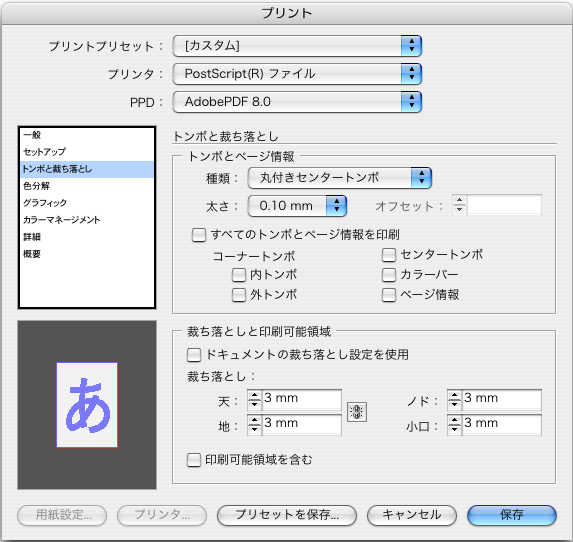The height and width of the screenshot is (542, 573).
Task: Open the プリンタ PostScript ファイル dropdown
Action: pos(297,74)
